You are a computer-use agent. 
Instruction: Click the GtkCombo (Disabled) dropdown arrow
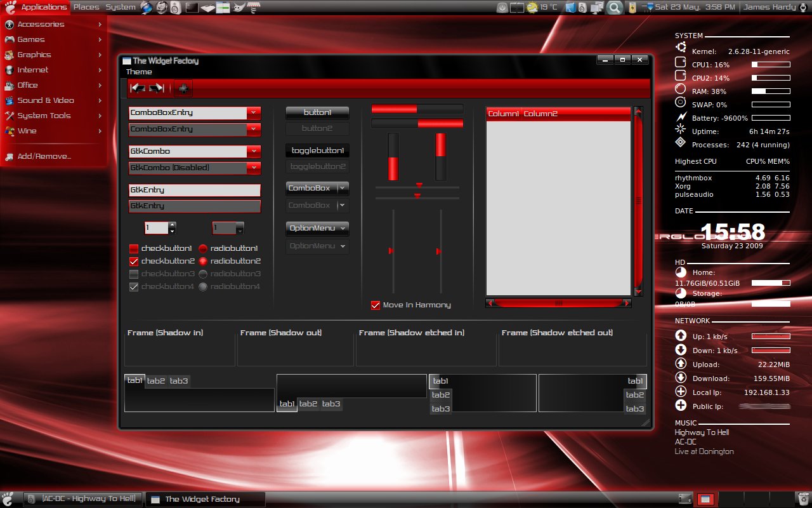(254, 168)
